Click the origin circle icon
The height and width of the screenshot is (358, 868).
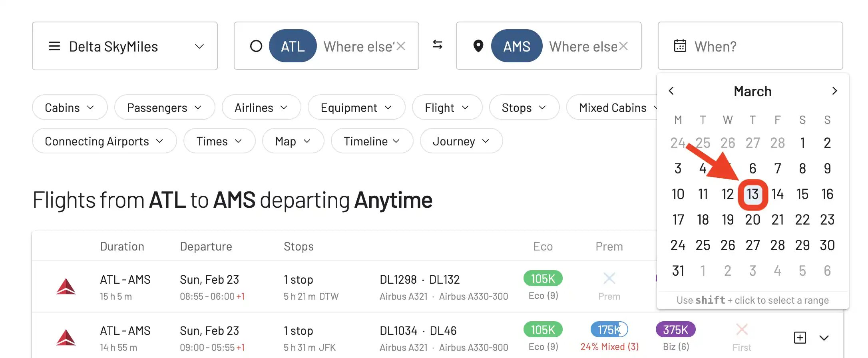pyautogui.click(x=256, y=46)
